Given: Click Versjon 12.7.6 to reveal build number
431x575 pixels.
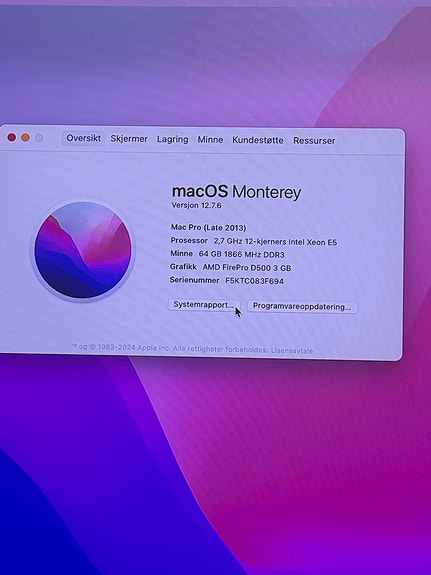Looking at the screenshot, I should coord(197,205).
